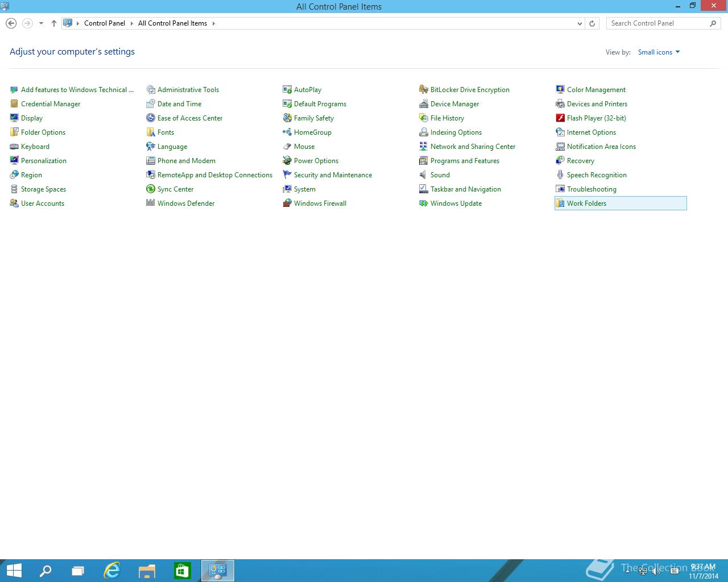This screenshot has height=582, width=728.
Task: Open RemoteApp and Desktop Connections link
Action: 214,175
